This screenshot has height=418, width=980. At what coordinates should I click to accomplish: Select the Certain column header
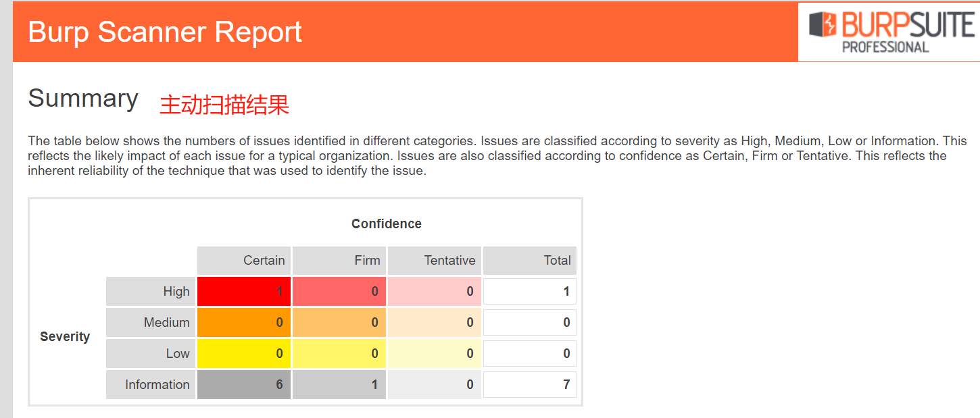point(244,261)
